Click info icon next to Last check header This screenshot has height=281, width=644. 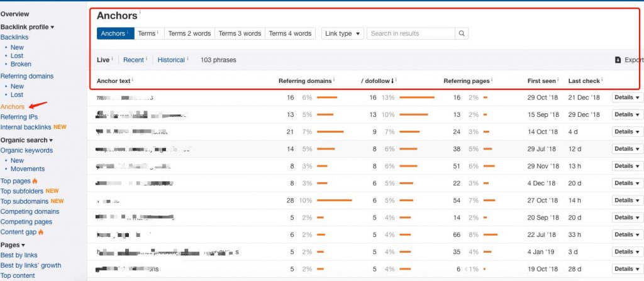pyautogui.click(x=602, y=79)
